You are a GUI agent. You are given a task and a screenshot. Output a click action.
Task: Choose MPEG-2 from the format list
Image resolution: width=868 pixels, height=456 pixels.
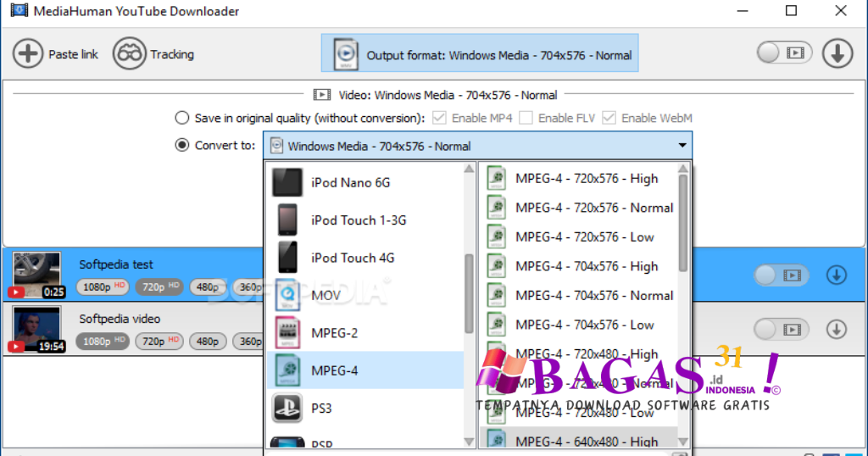tap(365, 333)
